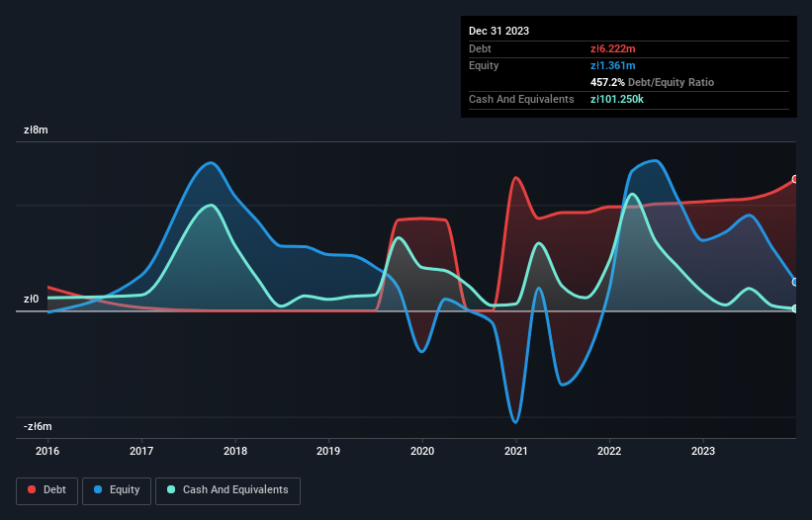
Task: Click the zł101.250k cash value
Action: click(x=617, y=99)
